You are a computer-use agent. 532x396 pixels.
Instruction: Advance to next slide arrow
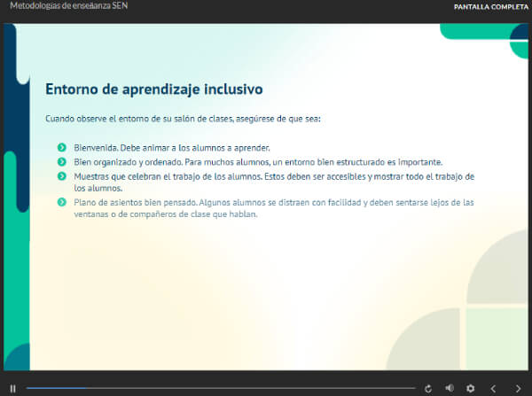click(x=518, y=389)
